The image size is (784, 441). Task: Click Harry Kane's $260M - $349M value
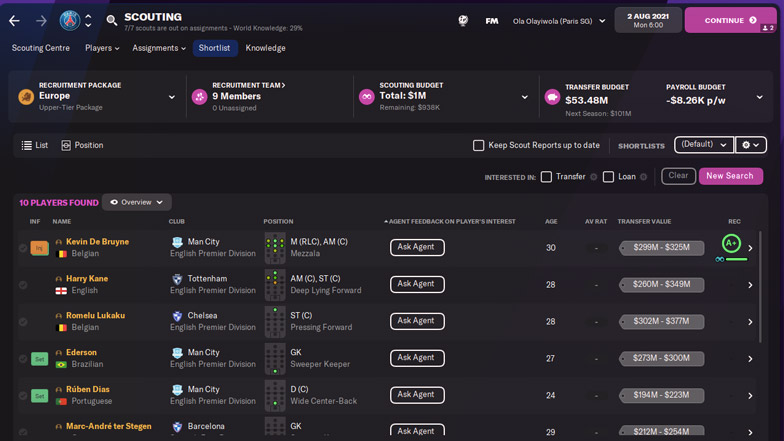(x=662, y=284)
